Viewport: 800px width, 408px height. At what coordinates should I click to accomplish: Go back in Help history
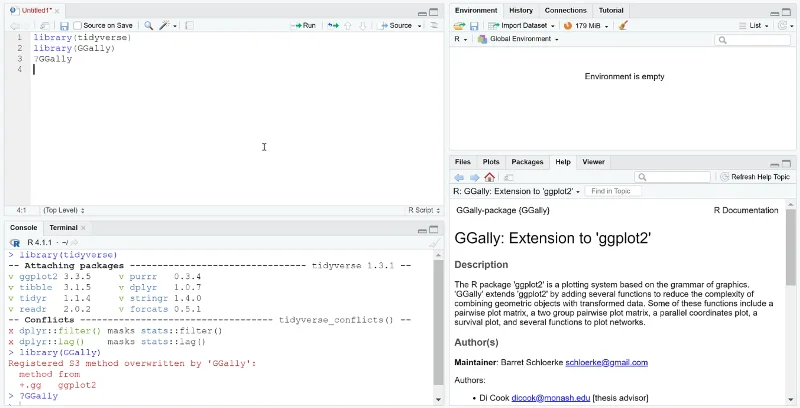pyautogui.click(x=459, y=177)
